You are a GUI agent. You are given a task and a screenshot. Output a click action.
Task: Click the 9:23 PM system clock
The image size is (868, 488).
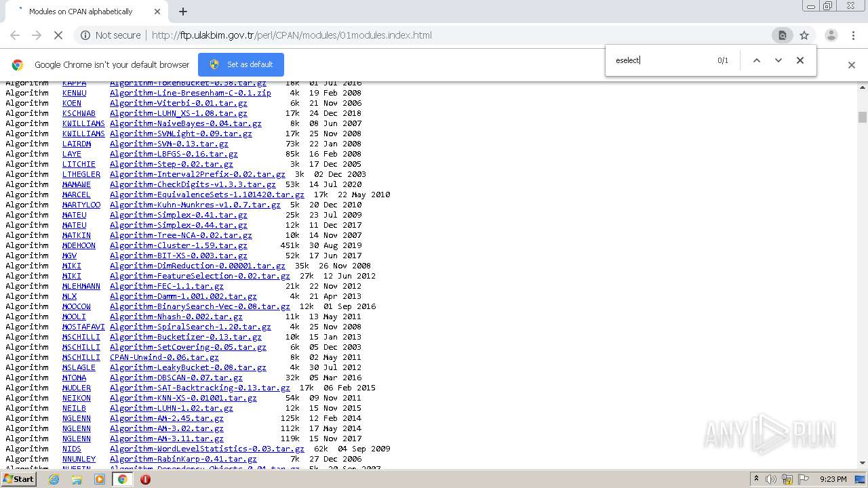pos(833,479)
